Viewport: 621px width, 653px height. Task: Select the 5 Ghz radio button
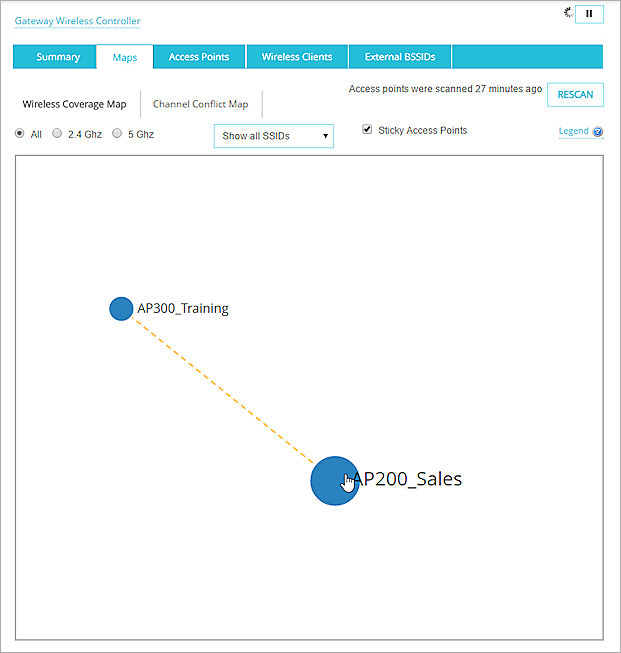click(117, 133)
